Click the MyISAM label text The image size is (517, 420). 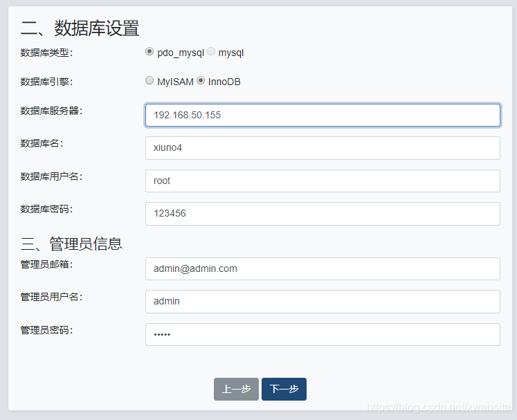175,82
